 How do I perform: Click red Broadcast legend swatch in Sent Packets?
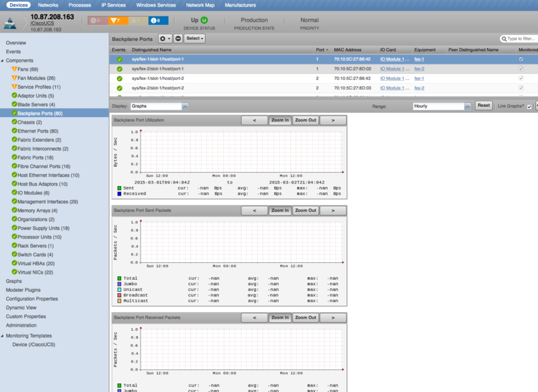tap(120, 295)
